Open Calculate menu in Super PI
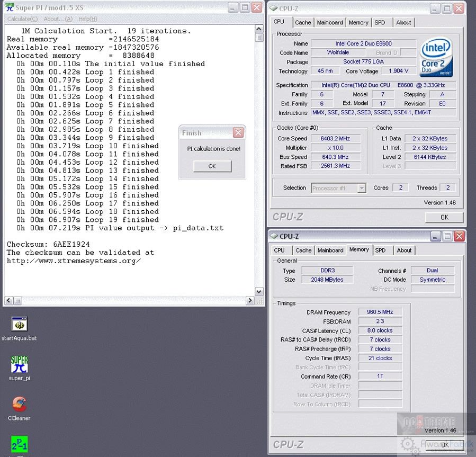Viewport: 476px width, 457px height. 22,19
